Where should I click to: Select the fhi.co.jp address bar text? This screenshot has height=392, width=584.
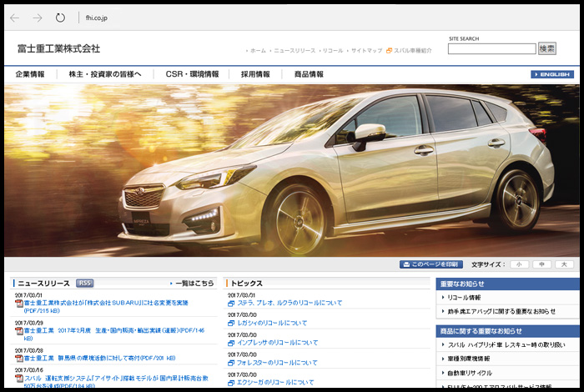point(97,18)
